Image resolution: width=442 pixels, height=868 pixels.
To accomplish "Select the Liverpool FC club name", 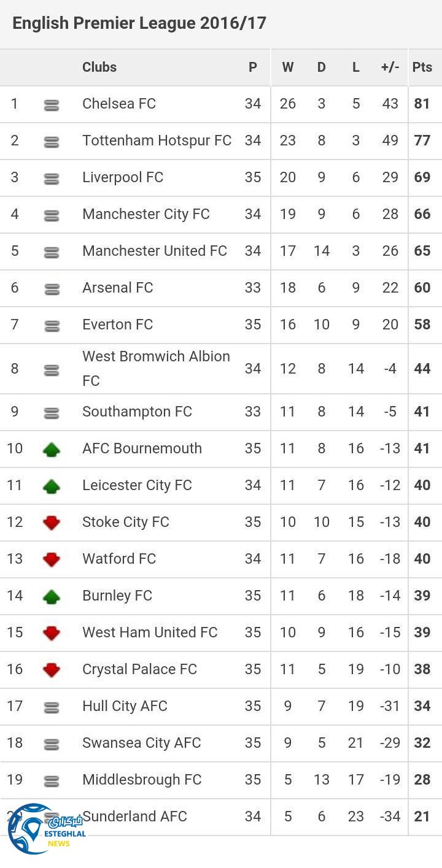I will coord(123,177).
